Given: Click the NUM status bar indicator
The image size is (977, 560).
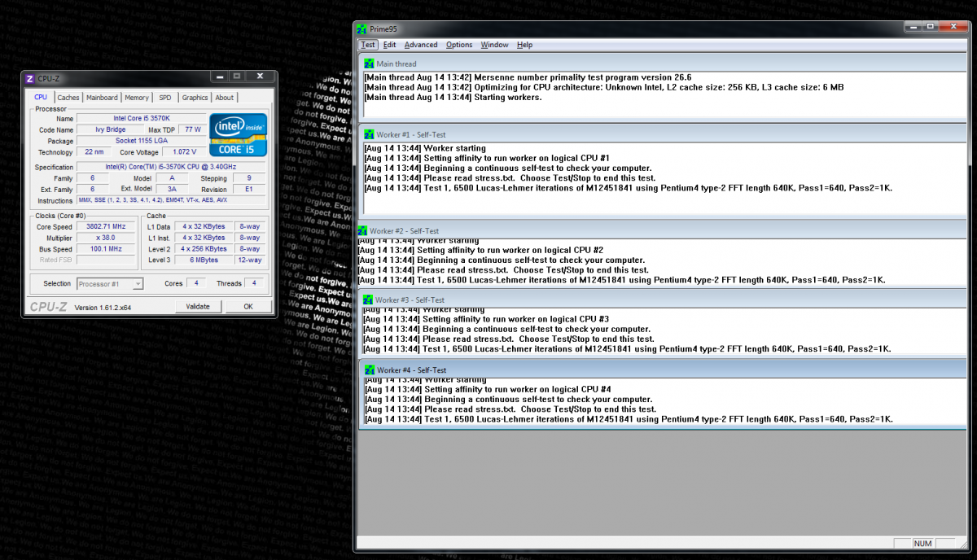Looking at the screenshot, I should 923,543.
